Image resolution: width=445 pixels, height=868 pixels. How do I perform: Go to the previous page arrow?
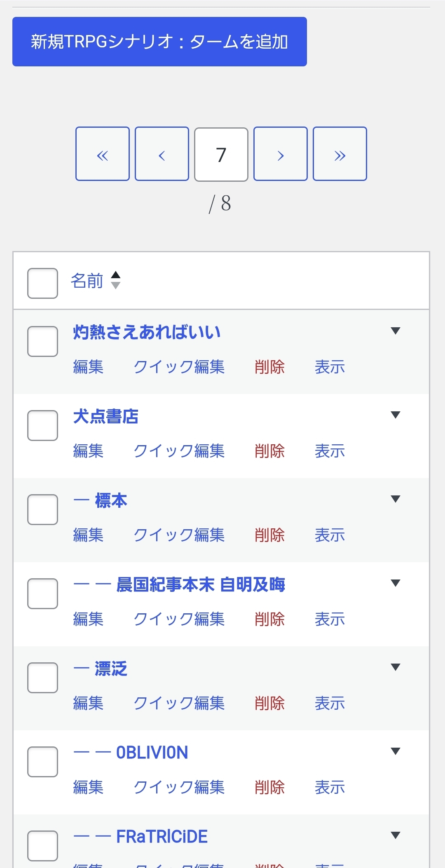(162, 154)
